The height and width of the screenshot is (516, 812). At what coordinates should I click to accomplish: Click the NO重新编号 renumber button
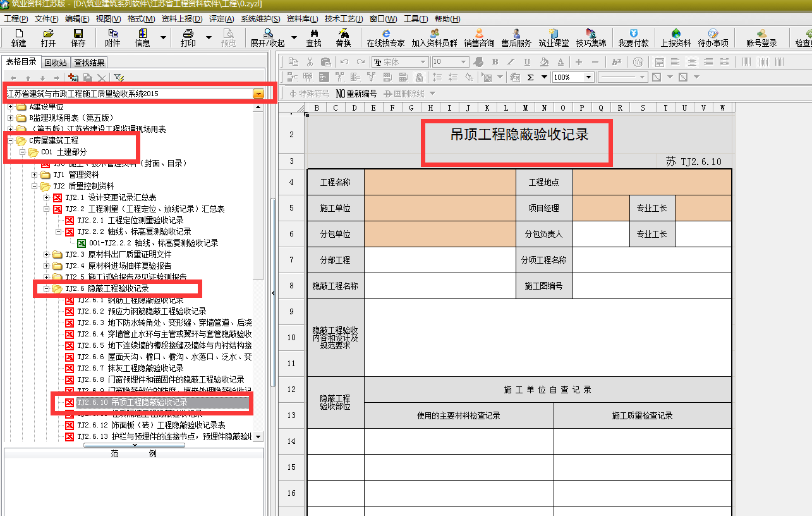356,94
